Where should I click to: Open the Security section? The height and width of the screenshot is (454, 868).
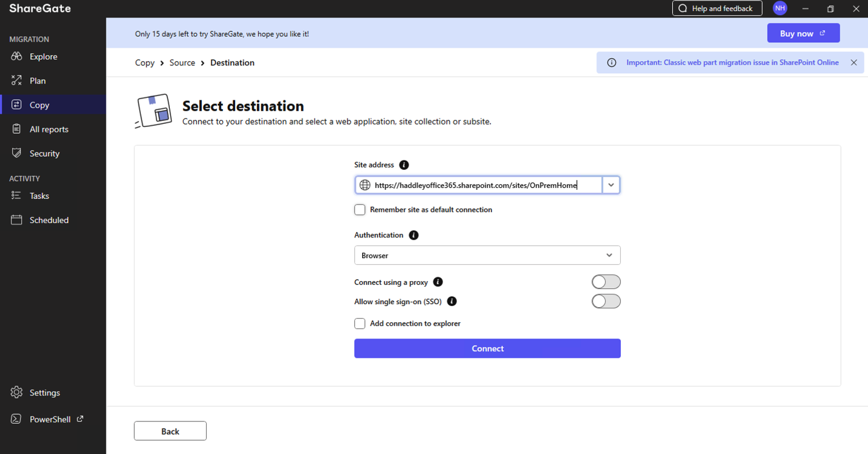53,153
